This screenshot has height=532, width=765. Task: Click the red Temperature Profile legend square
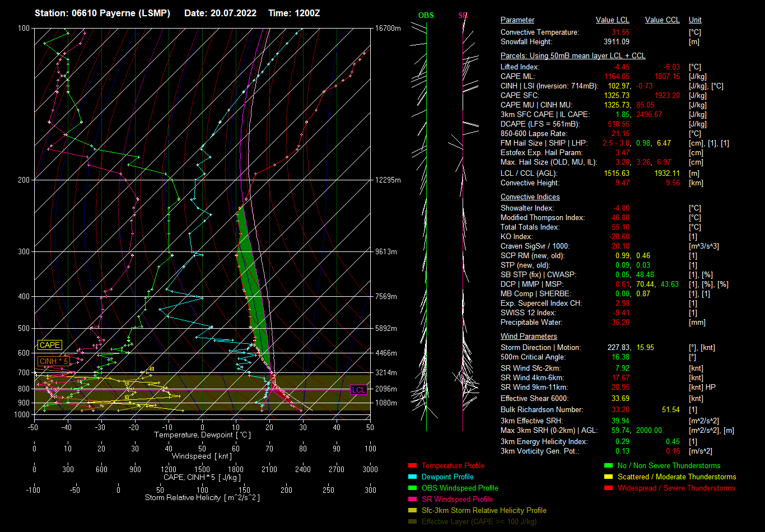click(x=412, y=466)
